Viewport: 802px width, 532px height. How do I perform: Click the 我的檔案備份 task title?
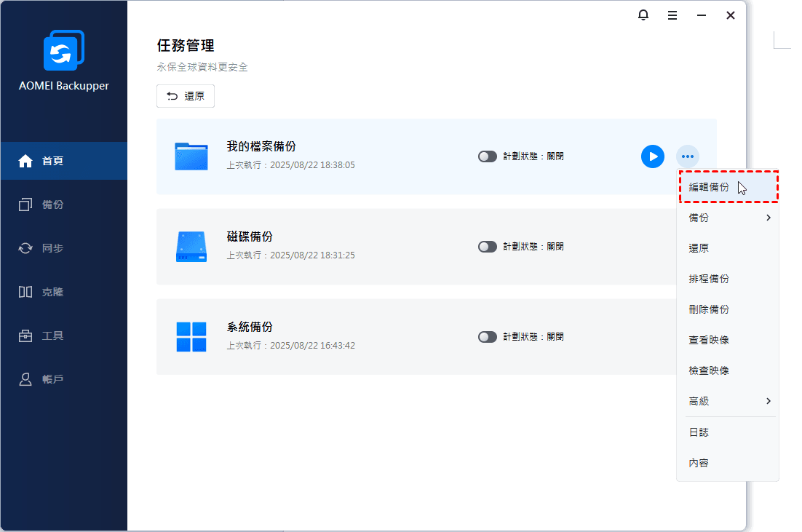(261, 146)
